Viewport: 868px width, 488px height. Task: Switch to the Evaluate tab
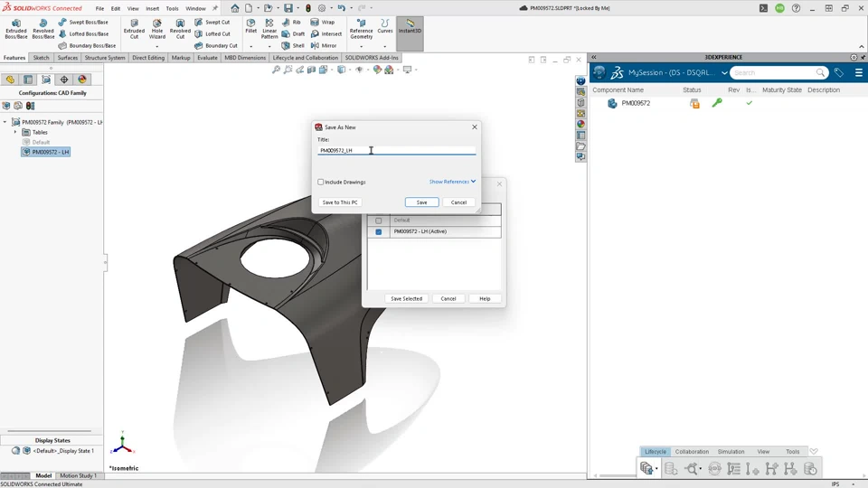tap(207, 58)
